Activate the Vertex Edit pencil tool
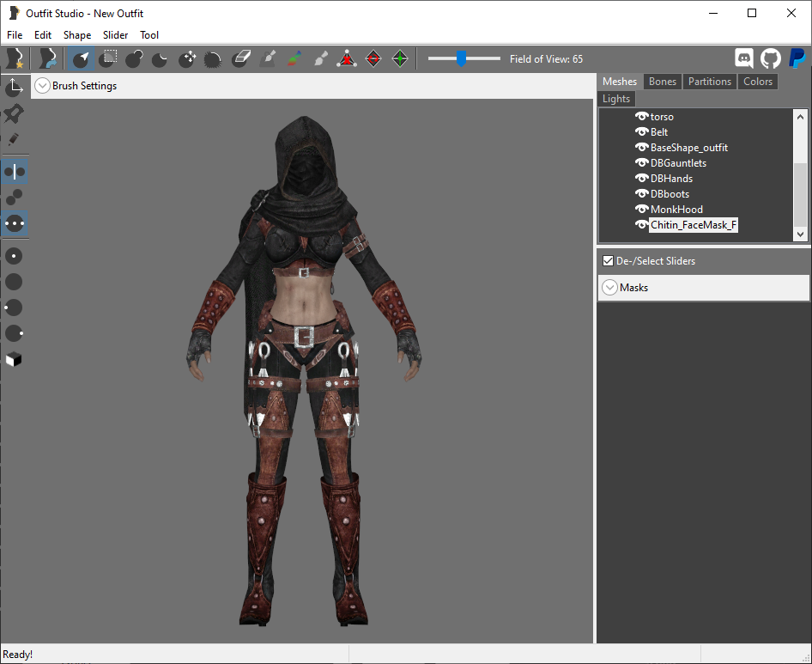 point(14,139)
